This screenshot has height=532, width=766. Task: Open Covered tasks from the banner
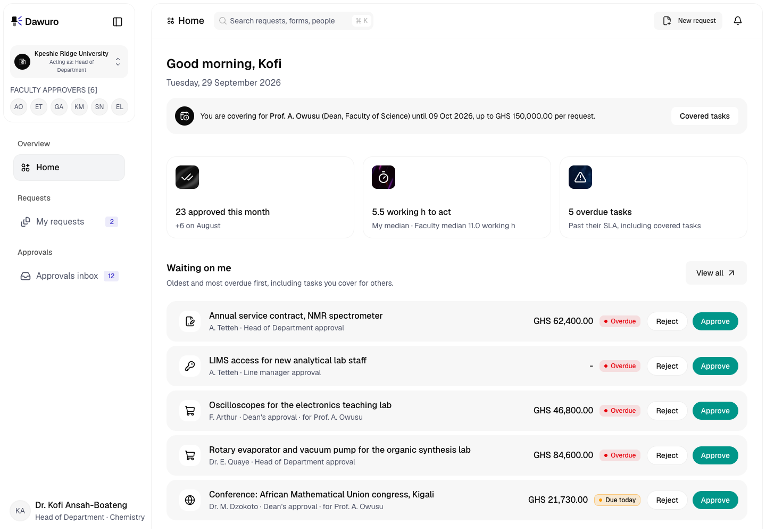(x=705, y=116)
